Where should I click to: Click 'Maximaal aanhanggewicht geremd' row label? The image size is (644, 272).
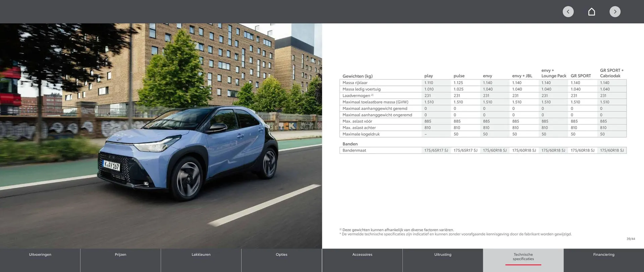click(x=375, y=108)
